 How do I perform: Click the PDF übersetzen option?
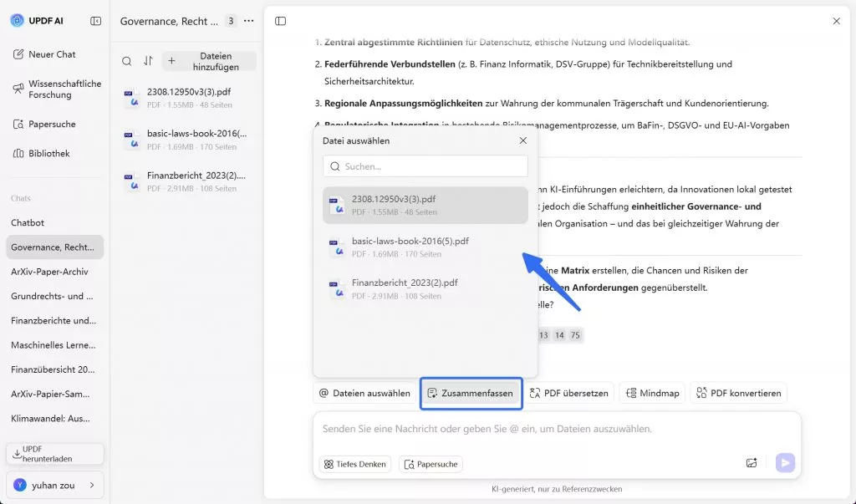569,392
